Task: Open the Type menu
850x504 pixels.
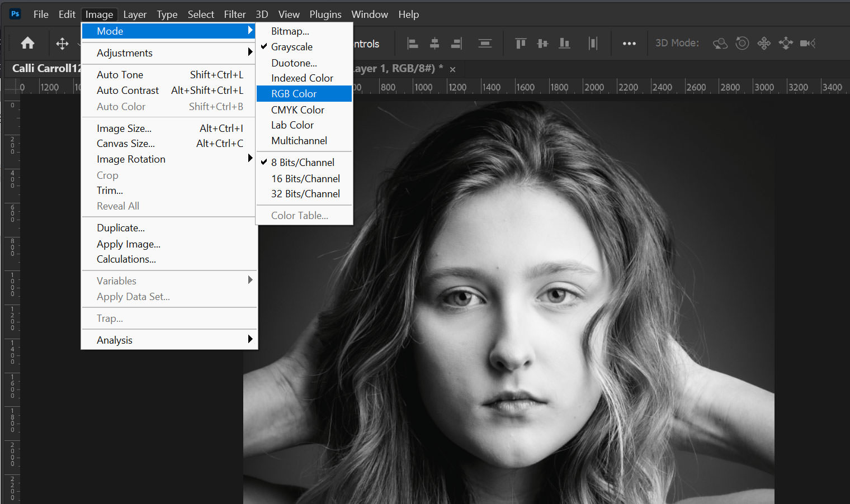Action: click(x=167, y=15)
